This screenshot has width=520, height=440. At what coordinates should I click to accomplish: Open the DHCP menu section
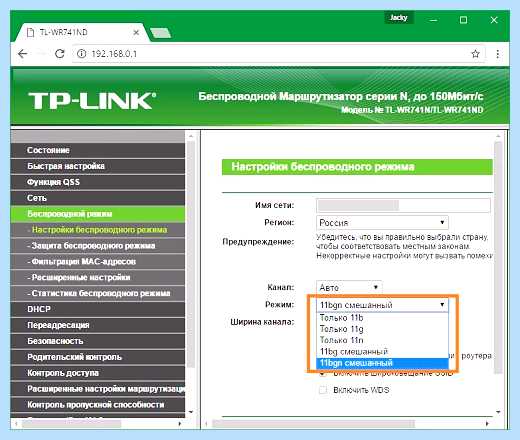98,309
